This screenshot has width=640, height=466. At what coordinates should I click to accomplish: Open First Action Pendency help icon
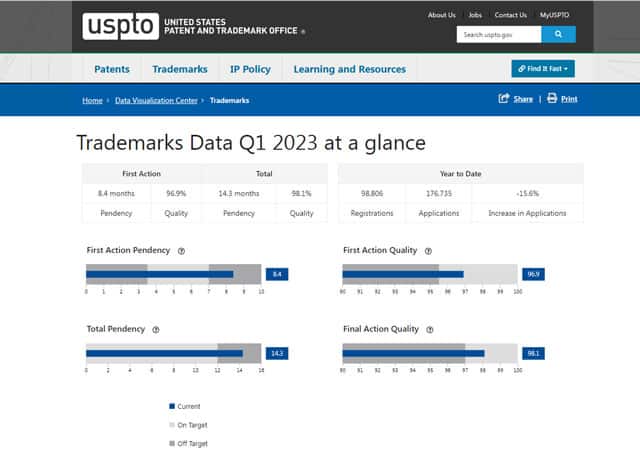click(181, 251)
